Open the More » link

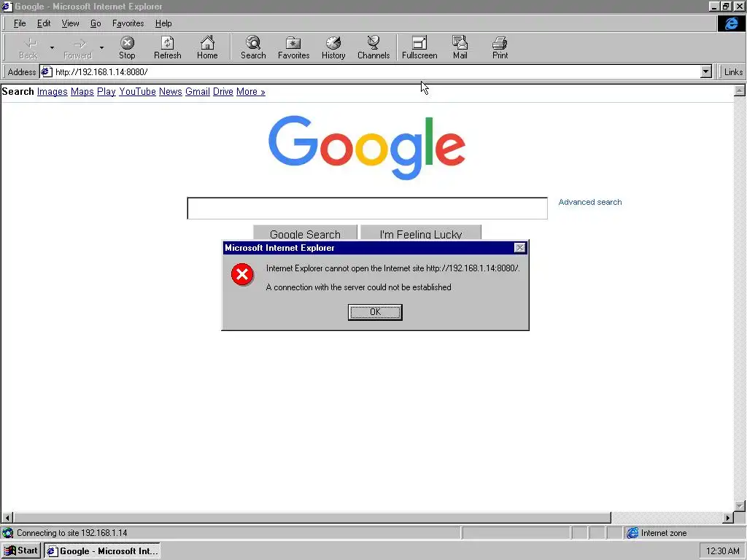(x=251, y=91)
